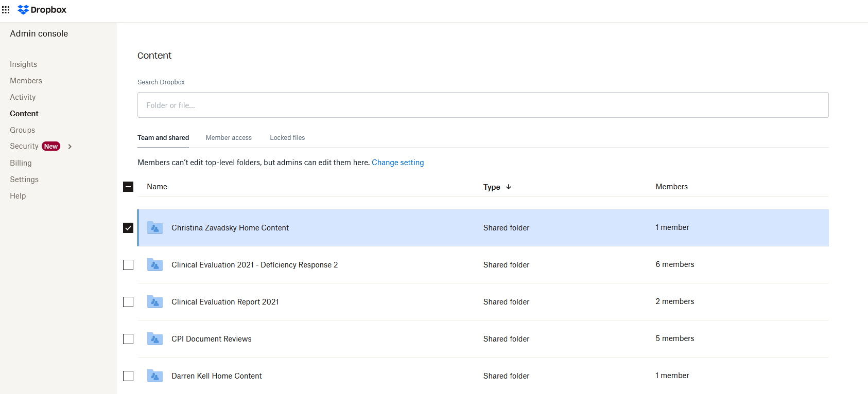Open Clinical Evaluation 2021 - Deficiency Response 2 name
The image size is (868, 394).
point(255,265)
